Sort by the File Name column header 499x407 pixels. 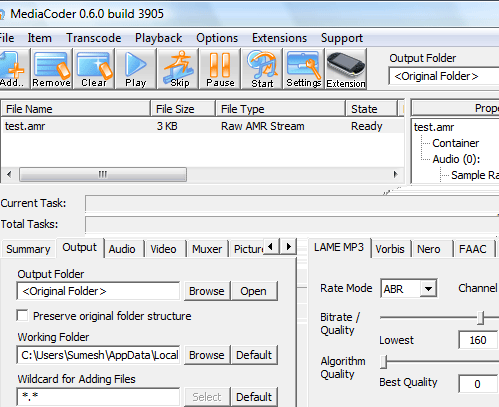tap(76, 109)
